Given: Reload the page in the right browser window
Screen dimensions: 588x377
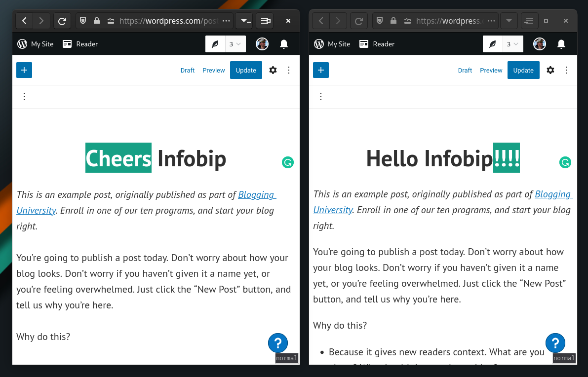Looking at the screenshot, I should [x=359, y=21].
